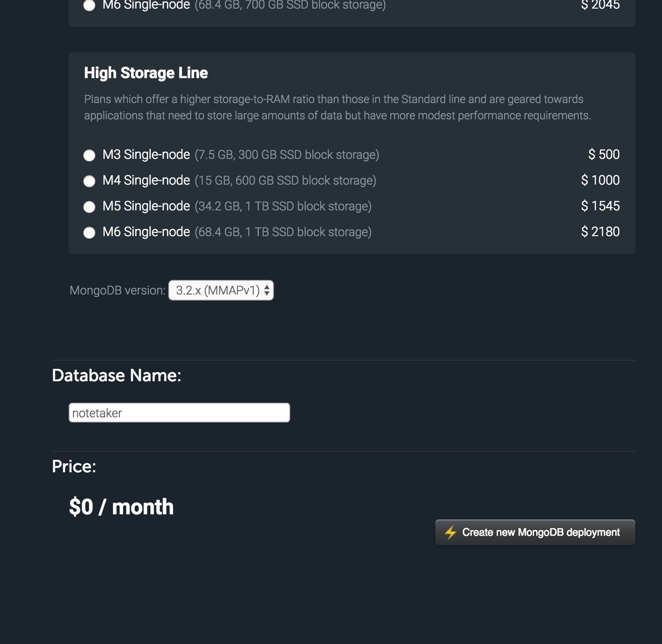Select the M3 Single-node radio button

89,155
